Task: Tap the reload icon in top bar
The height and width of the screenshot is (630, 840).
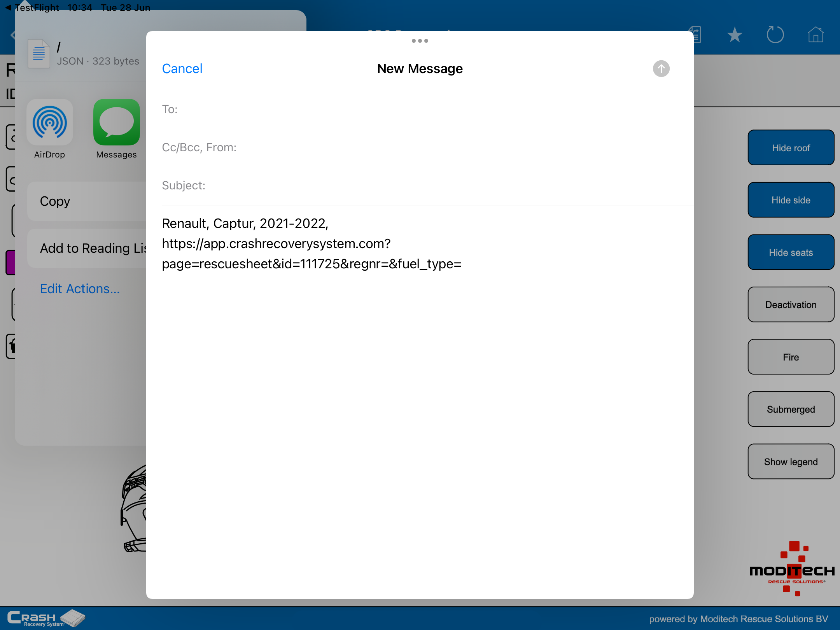Action: pos(775,35)
